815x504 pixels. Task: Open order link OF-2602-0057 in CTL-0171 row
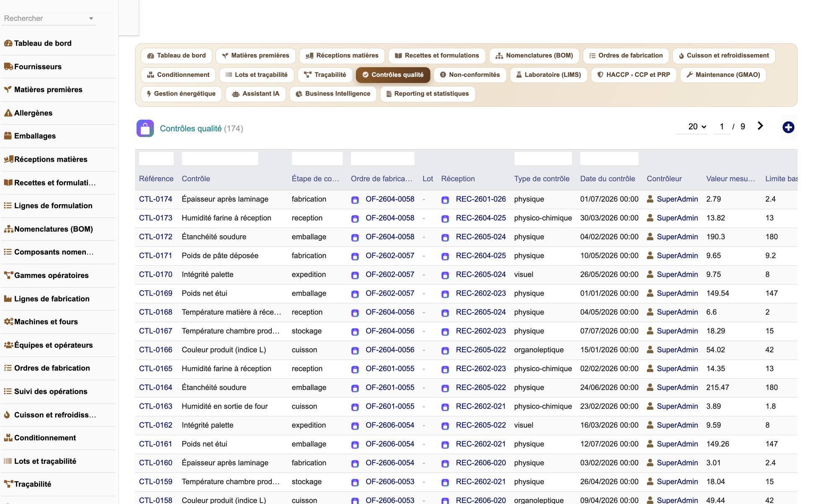389,256
